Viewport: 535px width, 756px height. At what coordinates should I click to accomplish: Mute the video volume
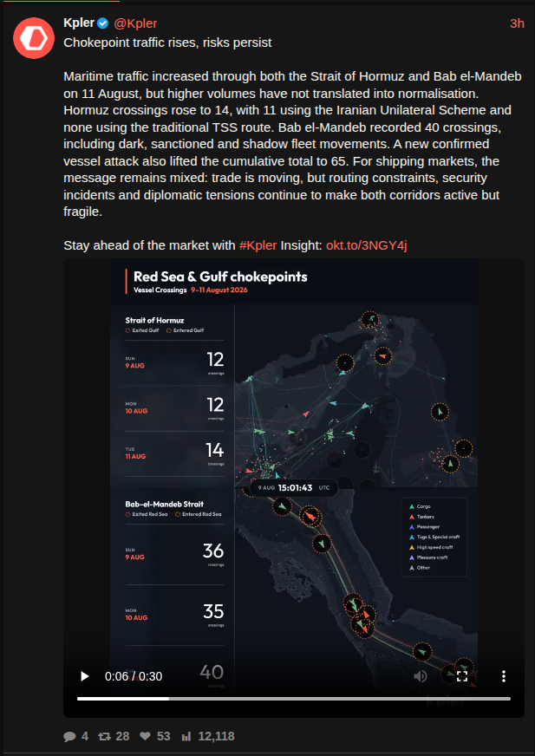421,676
